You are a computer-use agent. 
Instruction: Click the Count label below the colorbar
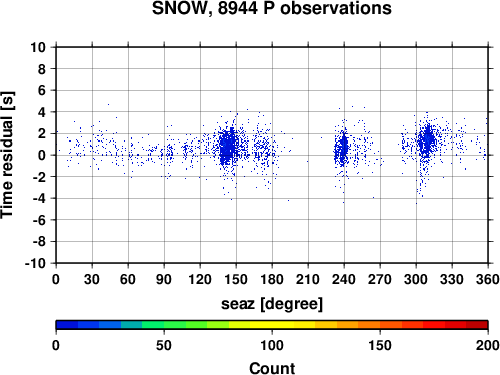pos(272,368)
